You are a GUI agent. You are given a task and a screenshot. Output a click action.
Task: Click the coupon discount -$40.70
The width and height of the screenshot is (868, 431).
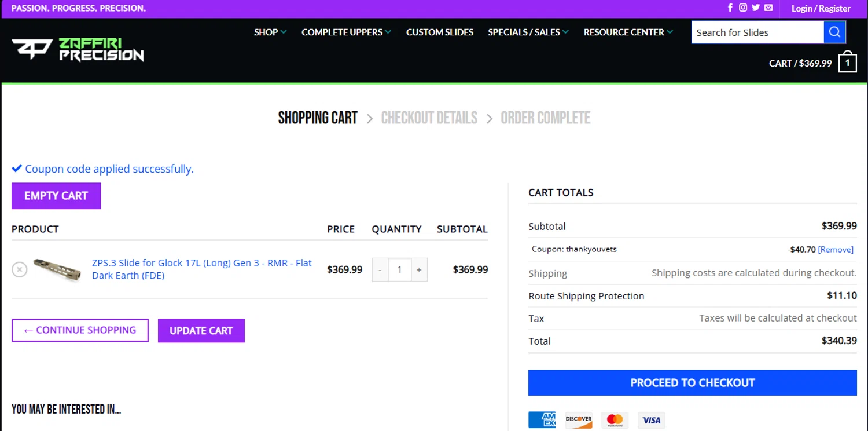[802, 250]
